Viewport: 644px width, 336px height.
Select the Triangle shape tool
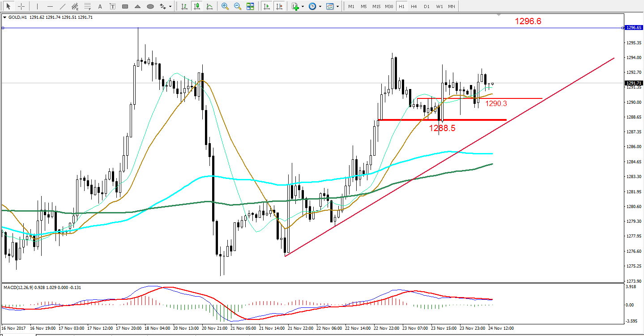138,7
